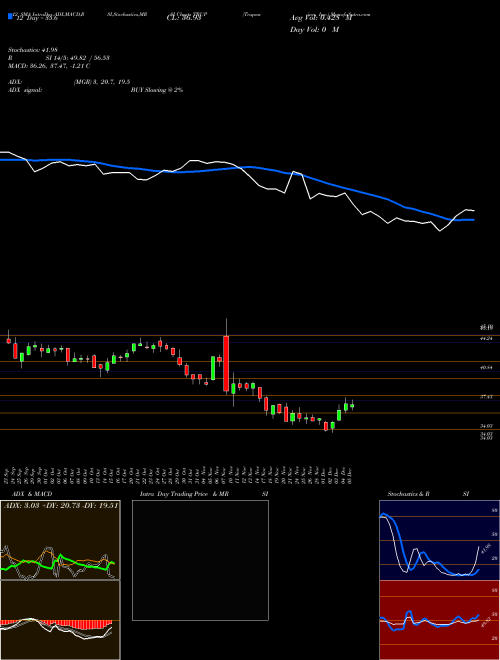Select the 'BUY Slowing @ 2%' signal text

tap(157, 90)
